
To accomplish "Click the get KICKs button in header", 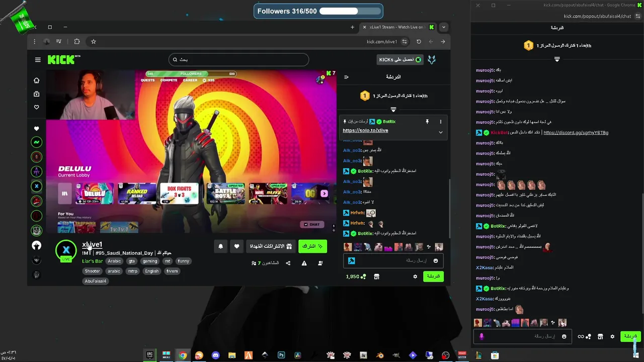I will (x=400, y=60).
